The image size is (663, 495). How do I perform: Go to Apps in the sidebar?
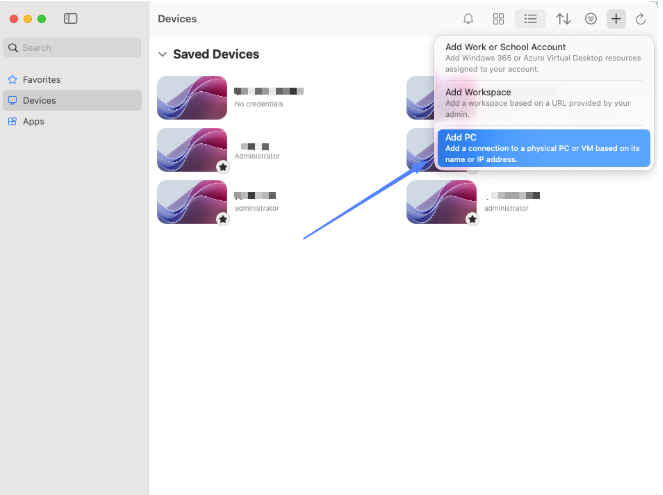(33, 122)
